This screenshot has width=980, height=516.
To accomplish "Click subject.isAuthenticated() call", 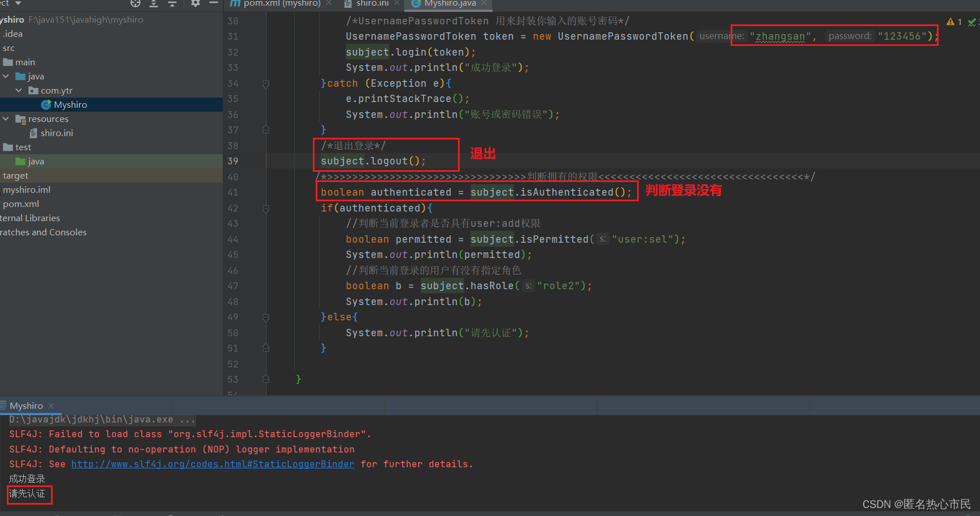I will pos(551,193).
